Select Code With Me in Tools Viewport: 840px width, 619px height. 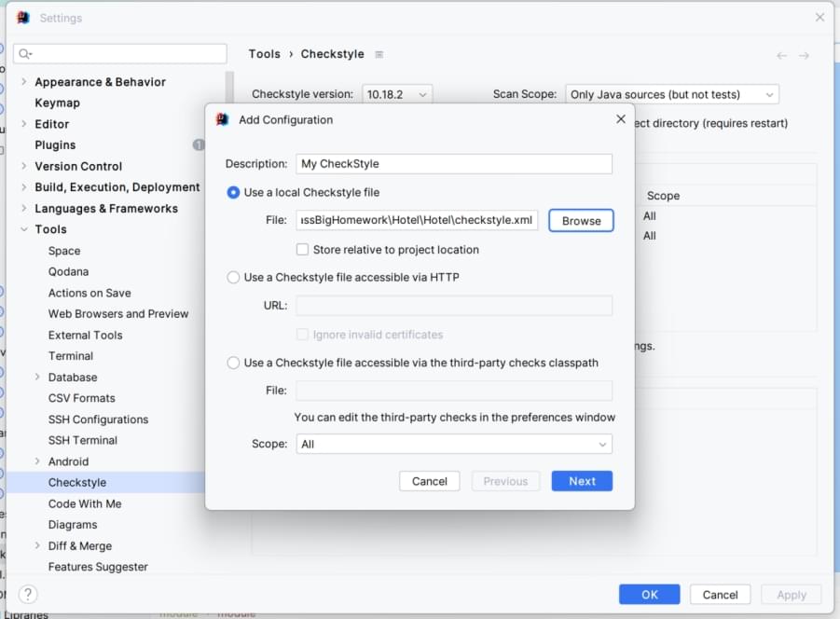85,503
